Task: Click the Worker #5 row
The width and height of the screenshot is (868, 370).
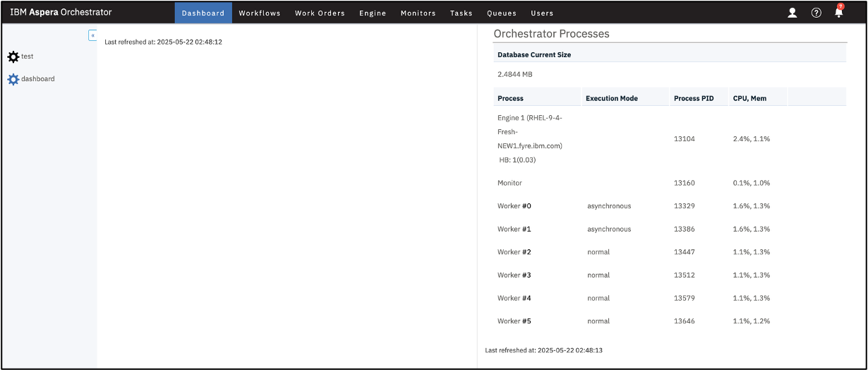Action: pos(670,321)
